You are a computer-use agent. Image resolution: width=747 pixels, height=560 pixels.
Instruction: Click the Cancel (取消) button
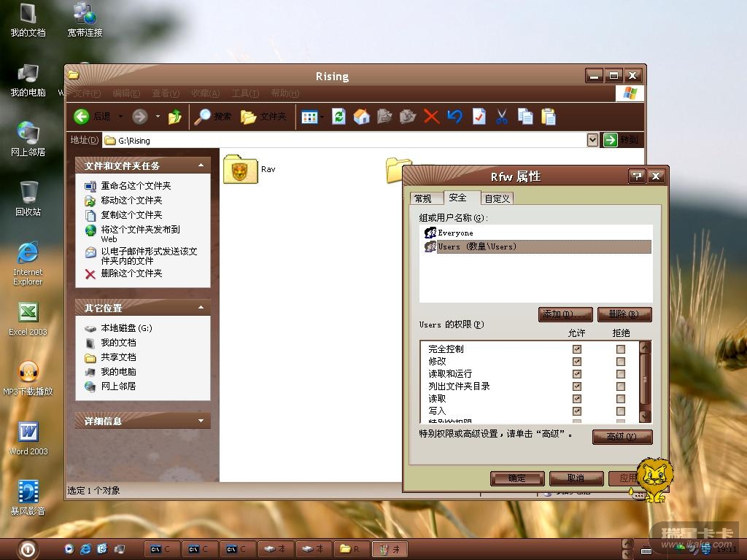click(x=576, y=478)
